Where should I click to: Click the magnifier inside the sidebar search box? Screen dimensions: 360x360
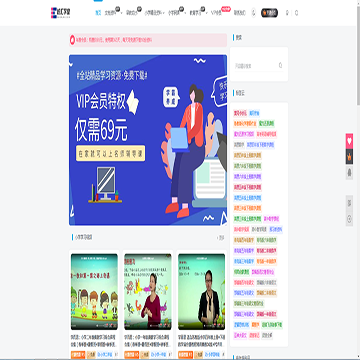[280, 65]
